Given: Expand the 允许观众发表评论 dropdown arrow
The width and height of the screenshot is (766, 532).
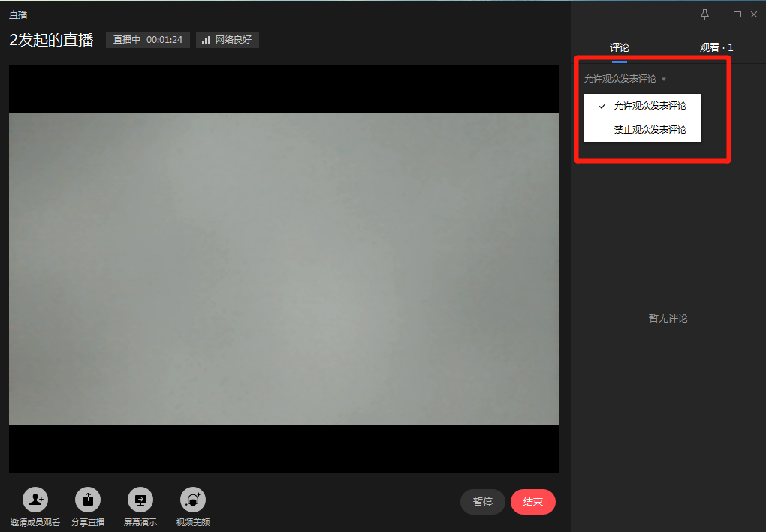Looking at the screenshot, I should [x=664, y=79].
